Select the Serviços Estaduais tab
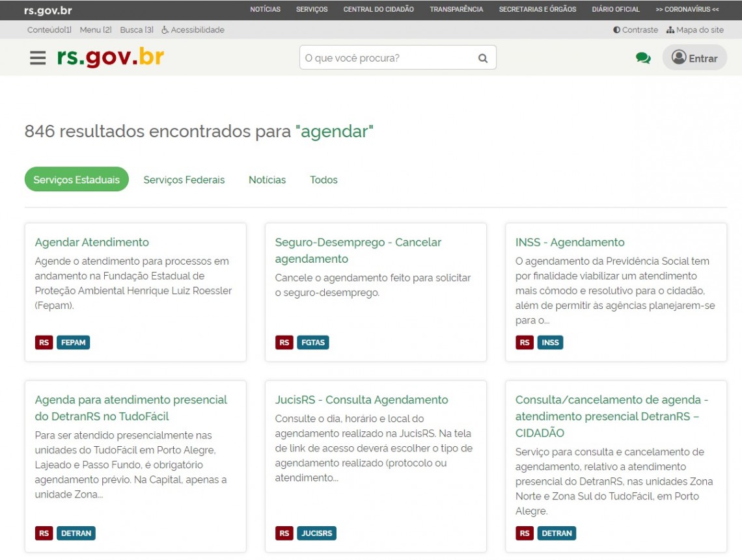 (77, 180)
